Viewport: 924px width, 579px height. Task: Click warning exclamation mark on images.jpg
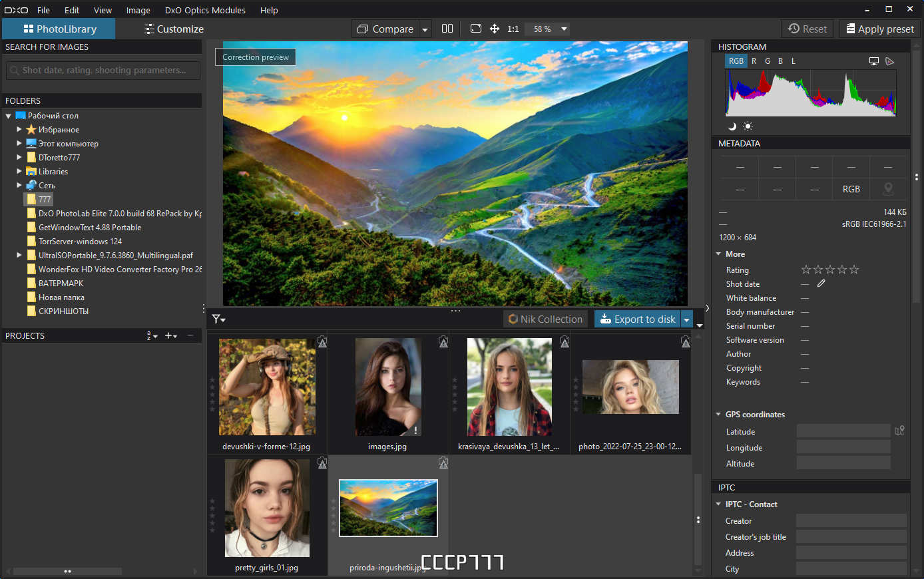click(x=416, y=431)
